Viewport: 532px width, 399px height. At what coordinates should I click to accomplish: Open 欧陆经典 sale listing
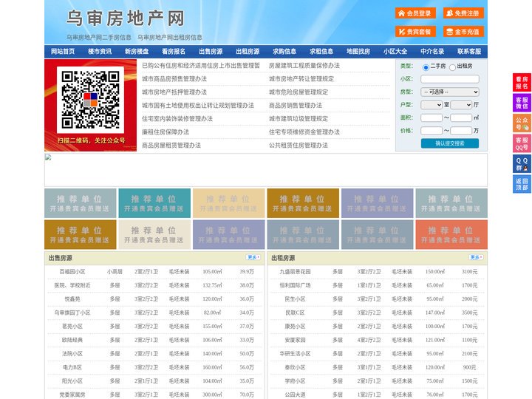point(72,340)
